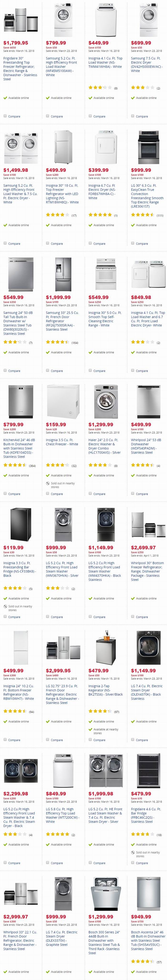This screenshot has width=167, height=980.
Task: Click the Insignia 2-Tap Kegerator image
Action: tap(105, 648)
